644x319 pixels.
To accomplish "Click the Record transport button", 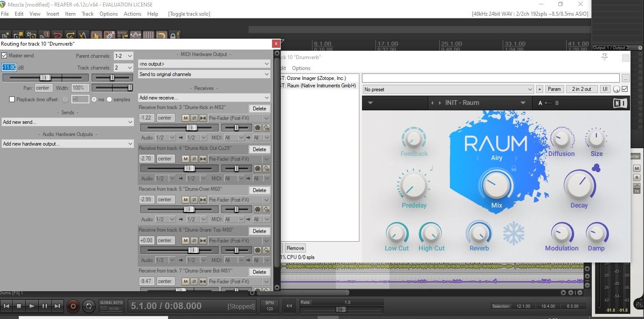I will pos(73,306).
